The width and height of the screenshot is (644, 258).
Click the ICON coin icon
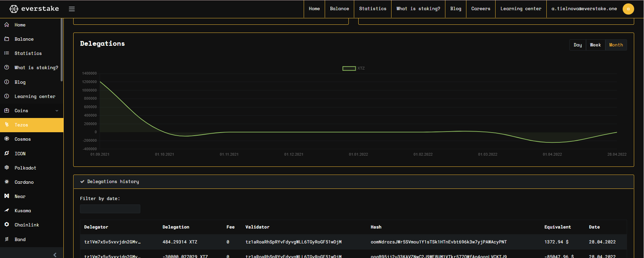coord(6,154)
